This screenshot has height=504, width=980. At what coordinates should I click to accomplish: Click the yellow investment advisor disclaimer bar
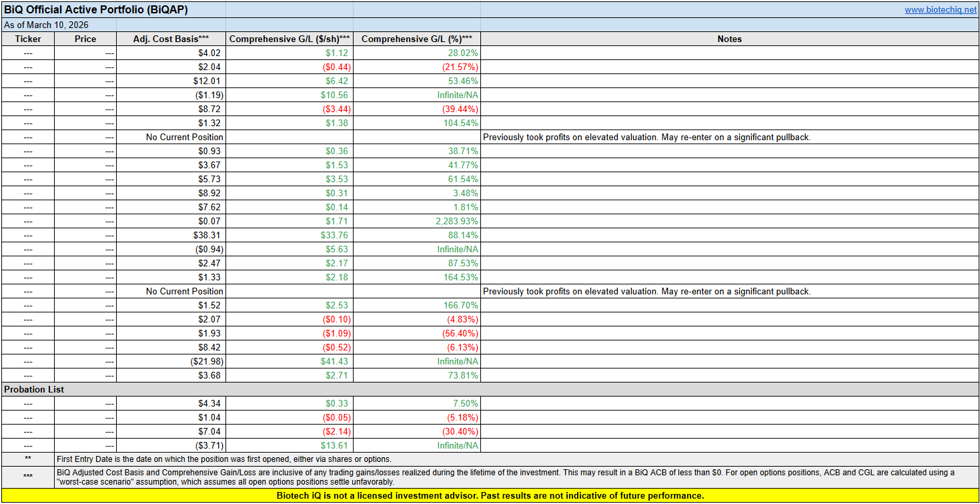[x=490, y=495]
